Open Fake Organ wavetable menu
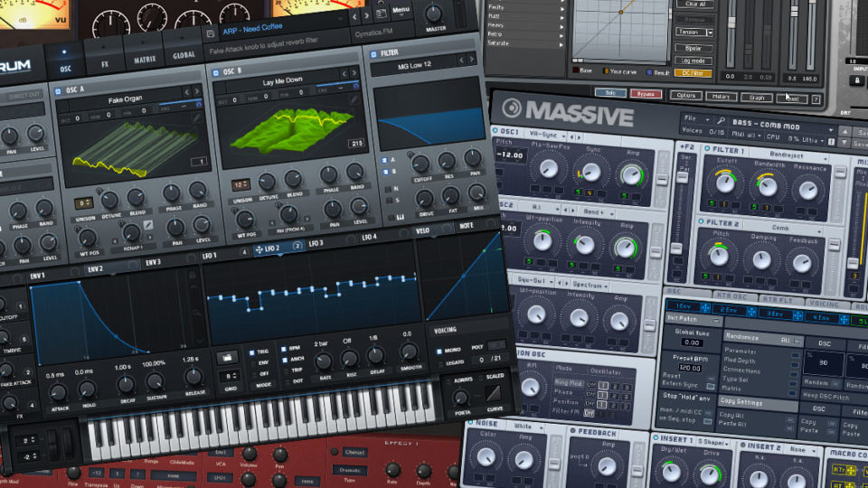 (125, 99)
